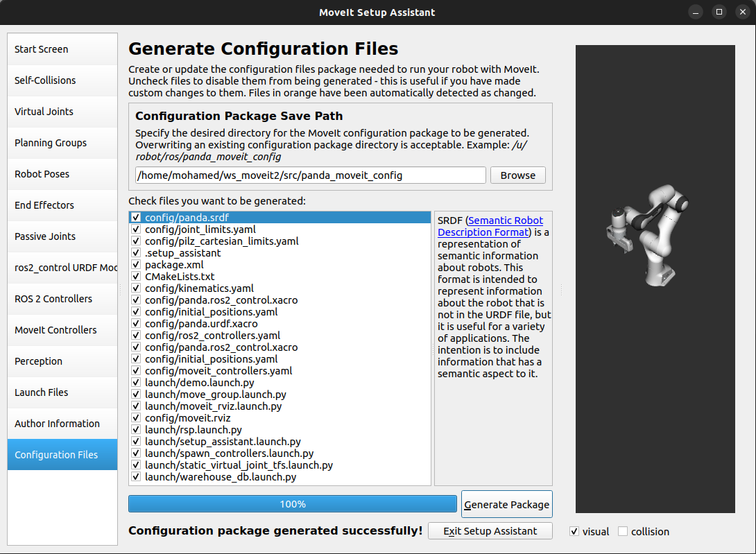The width and height of the screenshot is (756, 554).
Task: Enable the collision checkbox
Action: [623, 531]
